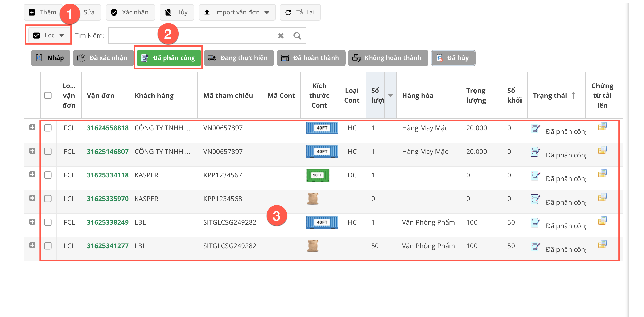Toggle the Lọc filter checkbox

click(x=36, y=35)
